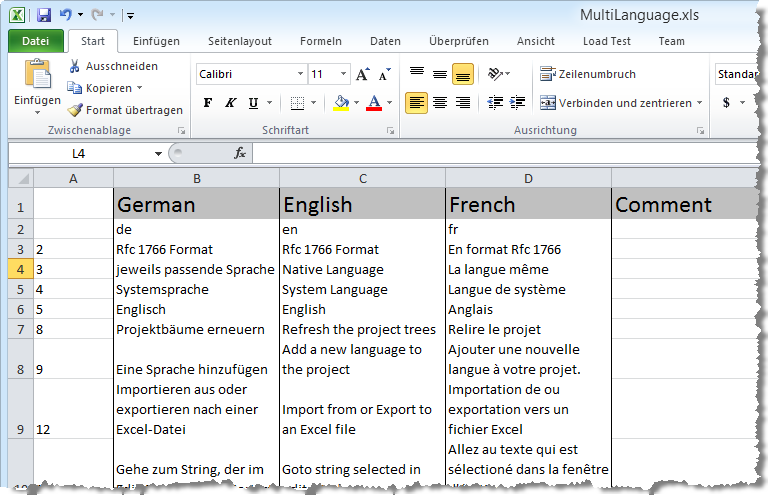The width and height of the screenshot is (768, 495).
Task: Toggle bold formatting (F button)
Action: pos(208,103)
